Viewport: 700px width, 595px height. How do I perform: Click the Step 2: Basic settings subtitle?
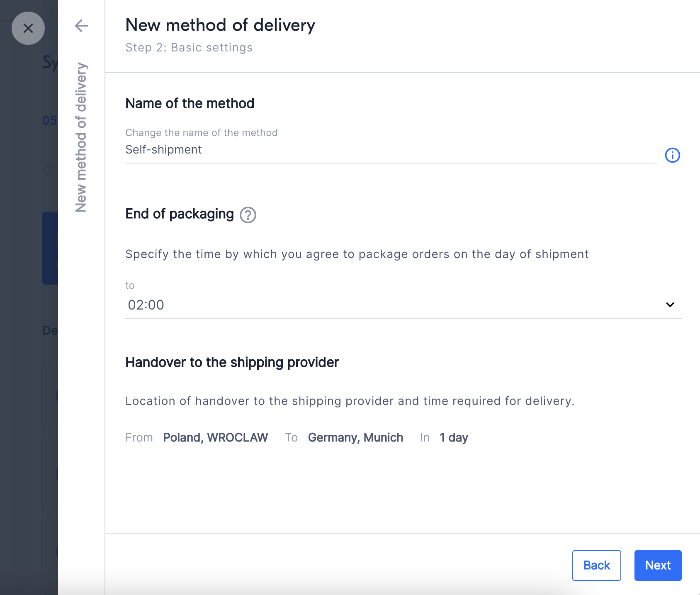[x=189, y=47]
